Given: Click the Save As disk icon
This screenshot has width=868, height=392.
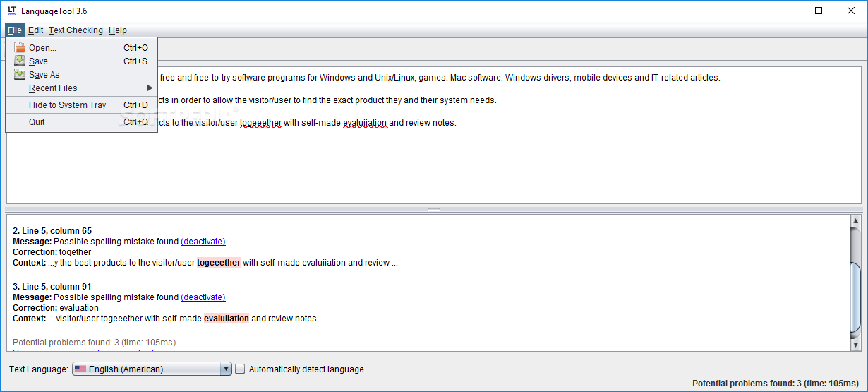Looking at the screenshot, I should pyautogui.click(x=20, y=75).
